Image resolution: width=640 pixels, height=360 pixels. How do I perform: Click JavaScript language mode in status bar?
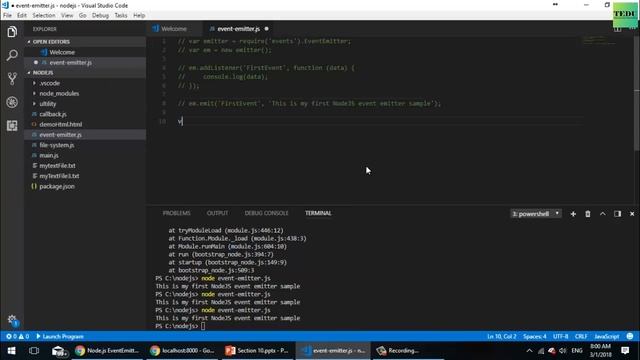point(607,336)
